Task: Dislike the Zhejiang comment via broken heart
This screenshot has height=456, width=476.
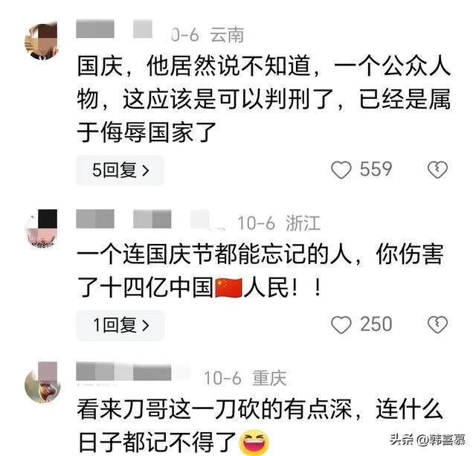Action: tap(437, 324)
